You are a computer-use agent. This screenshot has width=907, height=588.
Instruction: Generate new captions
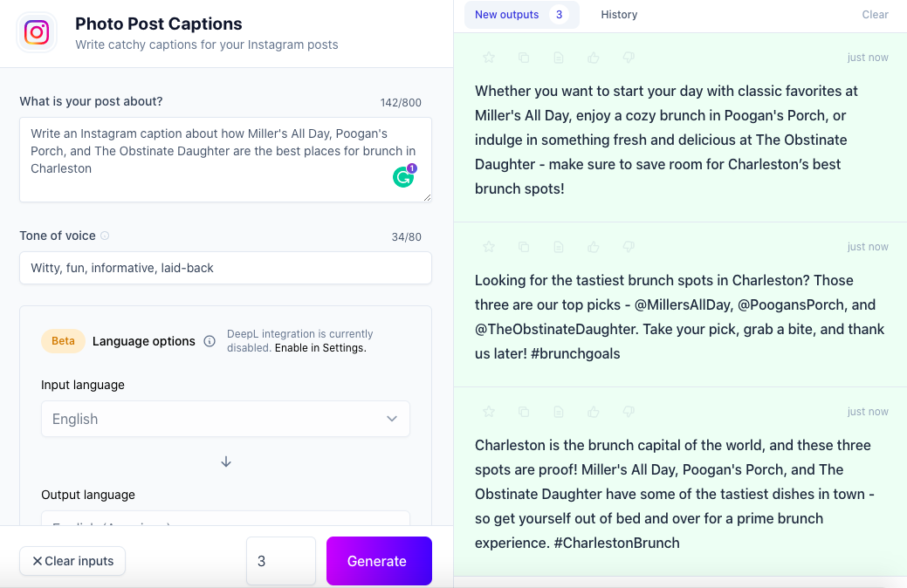(x=379, y=561)
